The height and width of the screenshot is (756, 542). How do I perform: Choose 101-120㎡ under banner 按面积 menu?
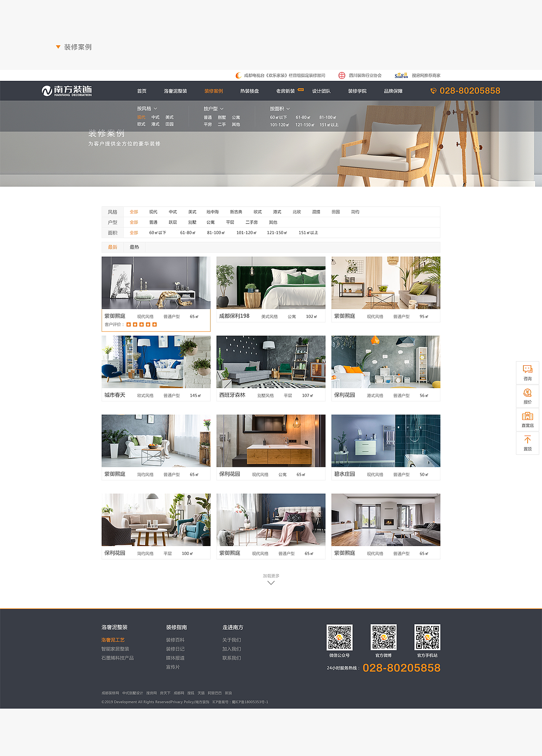pyautogui.click(x=279, y=125)
